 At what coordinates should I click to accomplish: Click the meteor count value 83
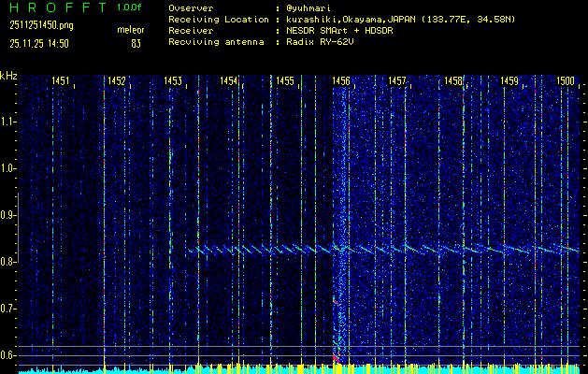(x=136, y=43)
